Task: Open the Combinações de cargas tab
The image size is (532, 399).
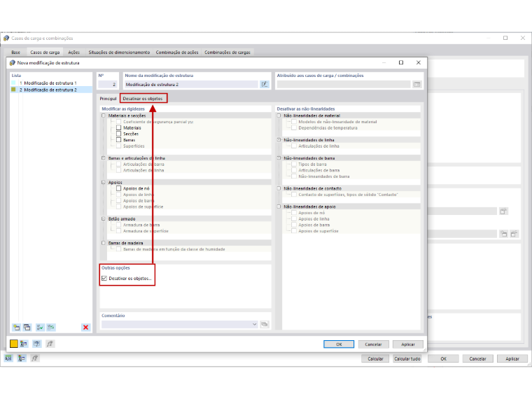Action: click(227, 52)
